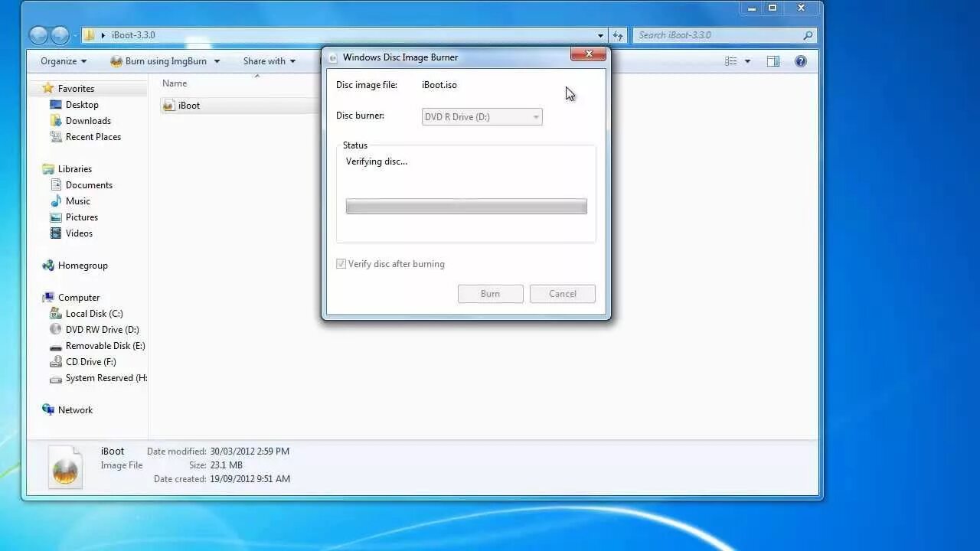
Task: Close the Windows Disc Image Burner dialog
Action: [589, 54]
